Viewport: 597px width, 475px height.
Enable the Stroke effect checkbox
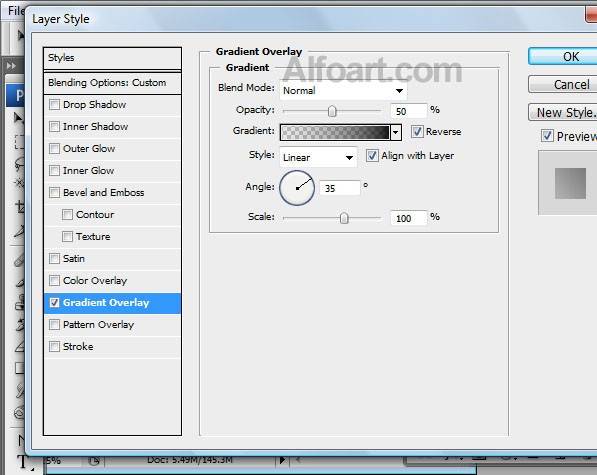click(x=54, y=346)
